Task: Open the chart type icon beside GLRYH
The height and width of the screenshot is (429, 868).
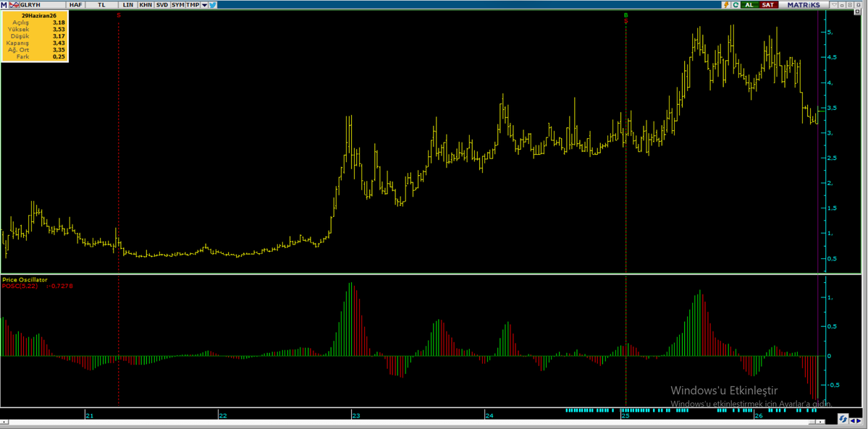Action: (x=13, y=4)
